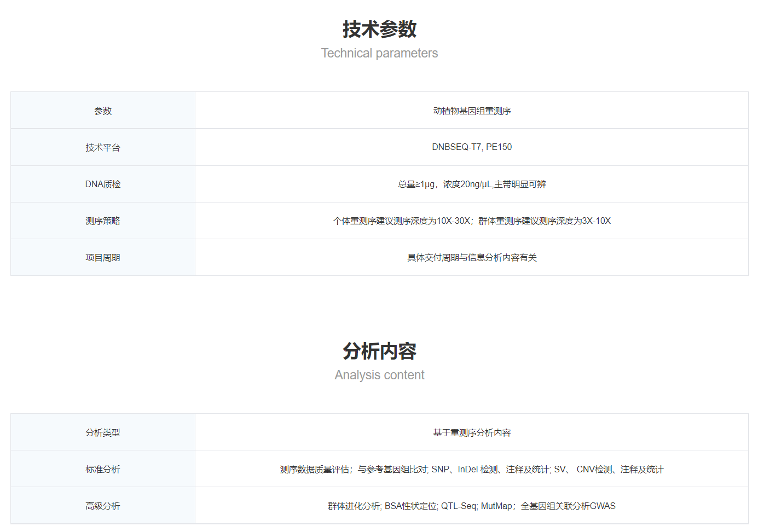Screen dimensions: 764x532
Task: Select the 高级分析 row label
Action: [103, 506]
